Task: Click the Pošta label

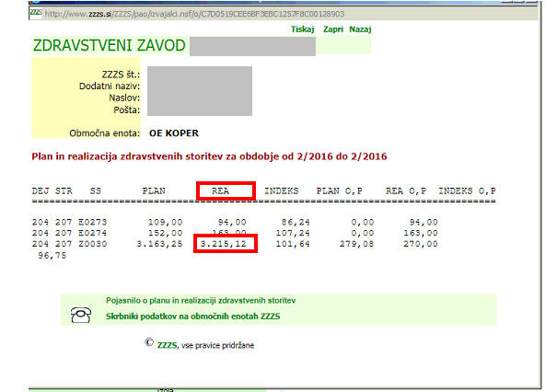Action: 127,110
